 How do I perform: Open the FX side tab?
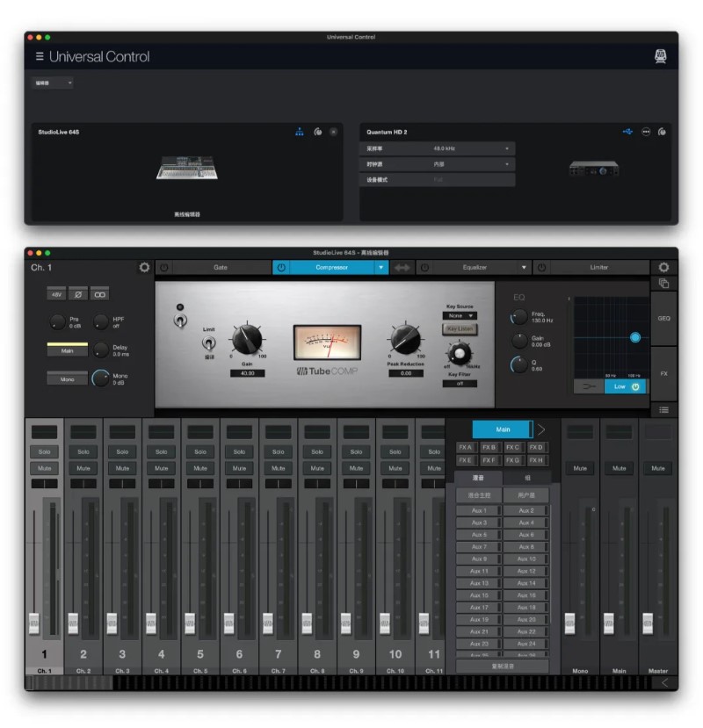coord(663,374)
